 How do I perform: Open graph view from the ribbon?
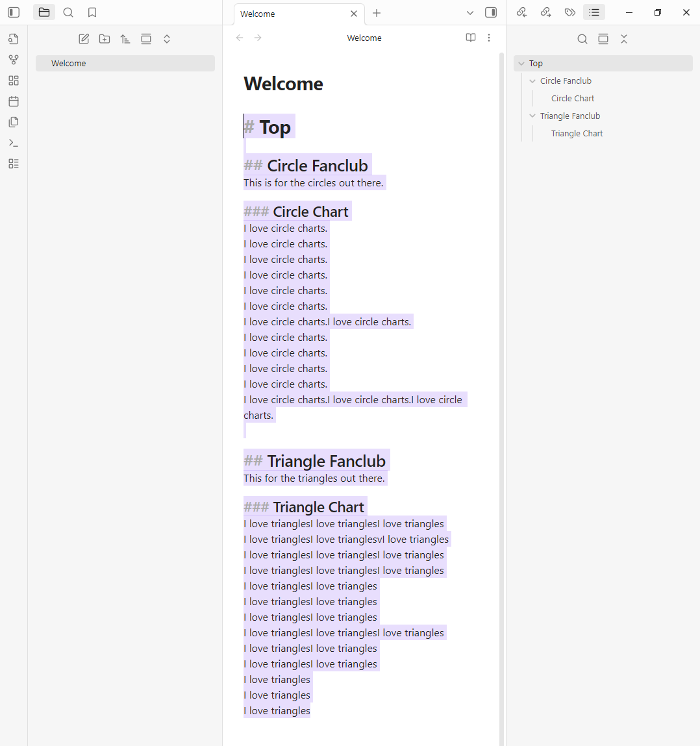14,60
